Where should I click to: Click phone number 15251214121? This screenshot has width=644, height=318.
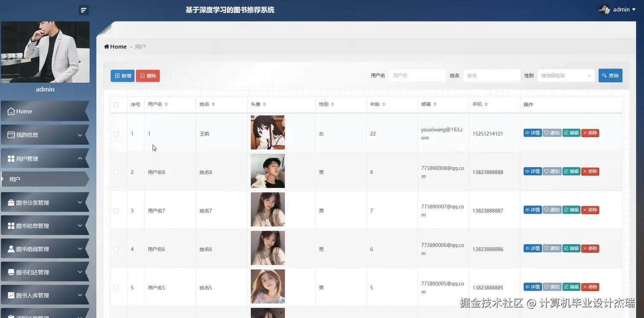[x=487, y=134]
